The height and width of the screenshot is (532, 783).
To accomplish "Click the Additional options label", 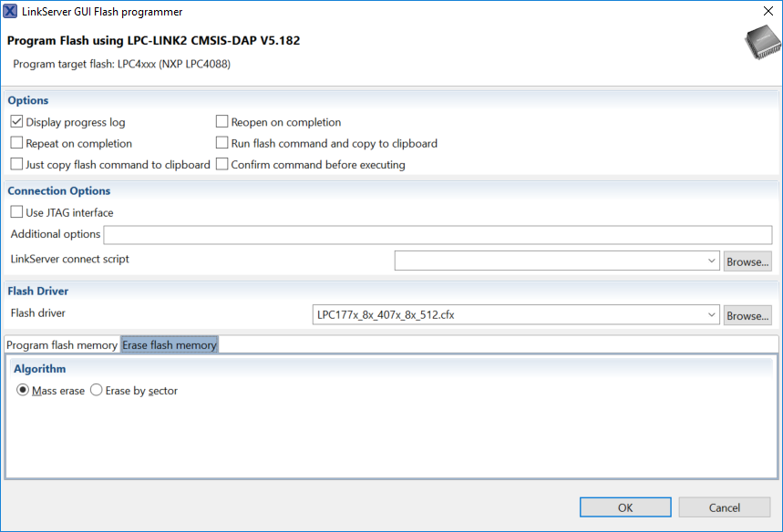I will pyautogui.click(x=56, y=234).
